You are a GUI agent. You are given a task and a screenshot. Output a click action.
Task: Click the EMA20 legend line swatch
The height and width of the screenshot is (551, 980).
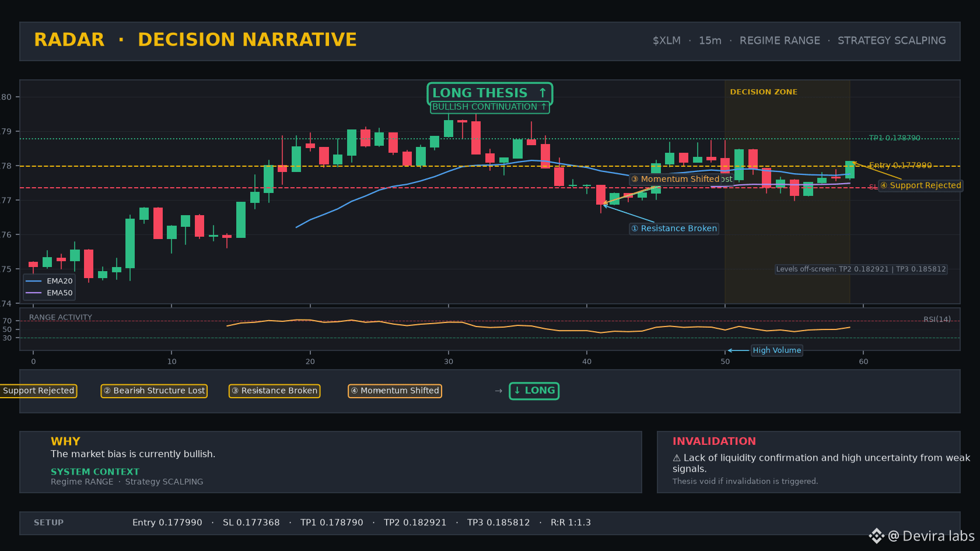[x=34, y=281]
